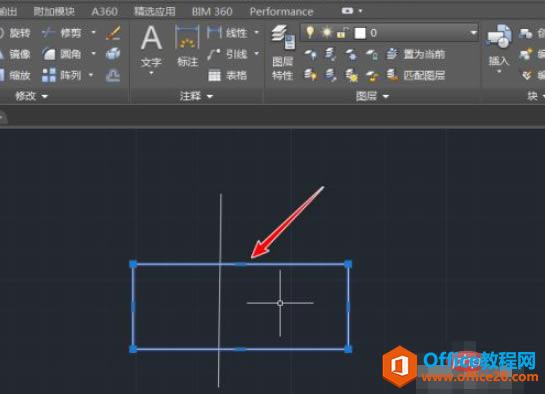Click top-right corner grip of rectangle
Viewport: 545px width, 394px height.
click(x=348, y=264)
